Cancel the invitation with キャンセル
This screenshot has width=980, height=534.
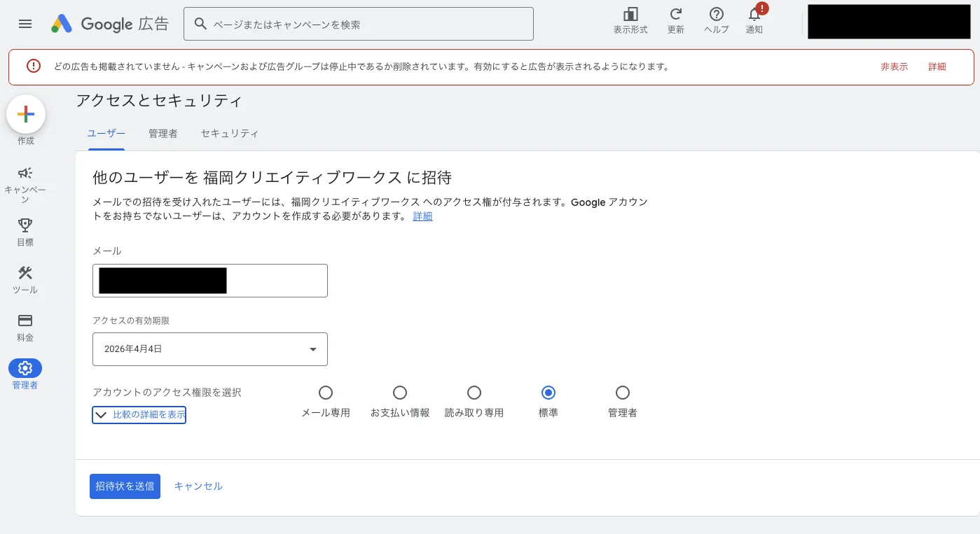click(x=198, y=486)
